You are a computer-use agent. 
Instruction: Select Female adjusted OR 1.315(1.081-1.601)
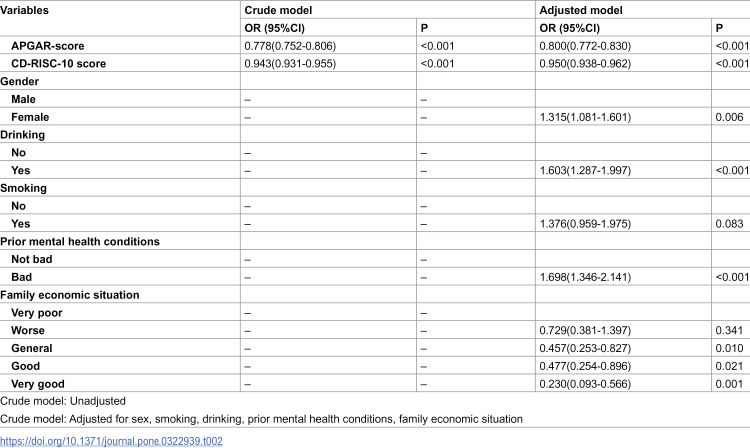click(x=585, y=117)
